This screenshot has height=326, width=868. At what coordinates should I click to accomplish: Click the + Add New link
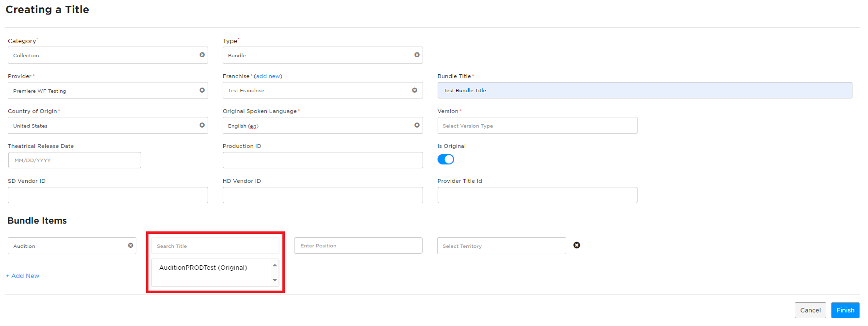point(22,276)
